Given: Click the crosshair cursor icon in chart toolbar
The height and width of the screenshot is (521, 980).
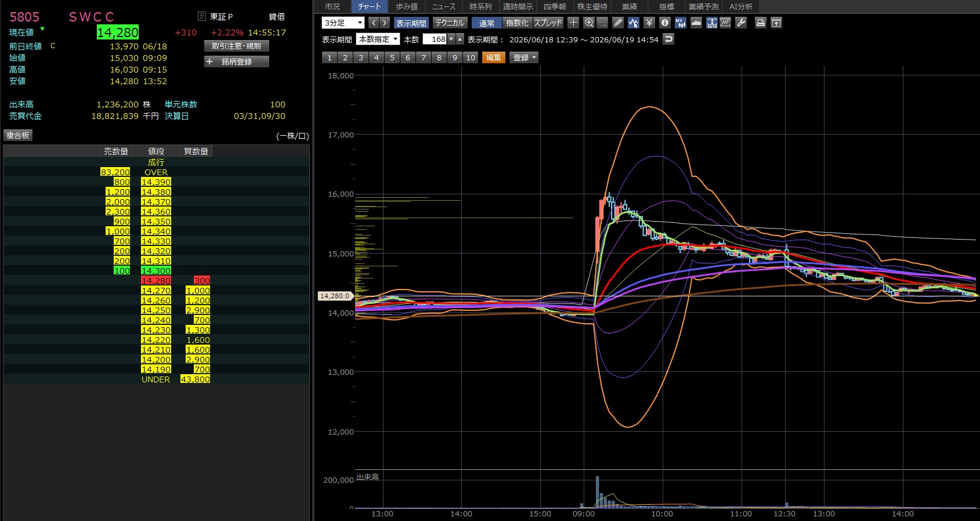Looking at the screenshot, I should (573, 23).
